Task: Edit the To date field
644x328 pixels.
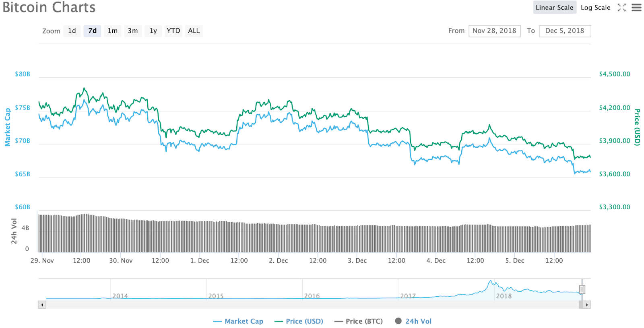Action: click(x=565, y=31)
